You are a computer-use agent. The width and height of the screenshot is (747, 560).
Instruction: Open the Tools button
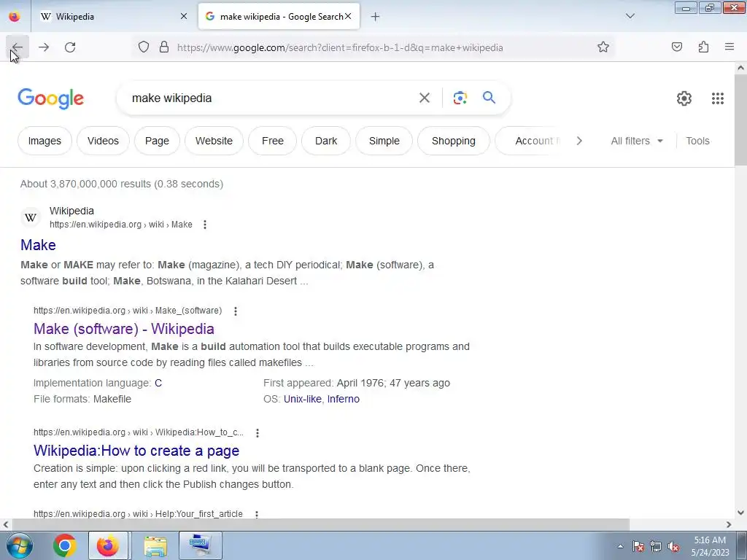click(697, 141)
